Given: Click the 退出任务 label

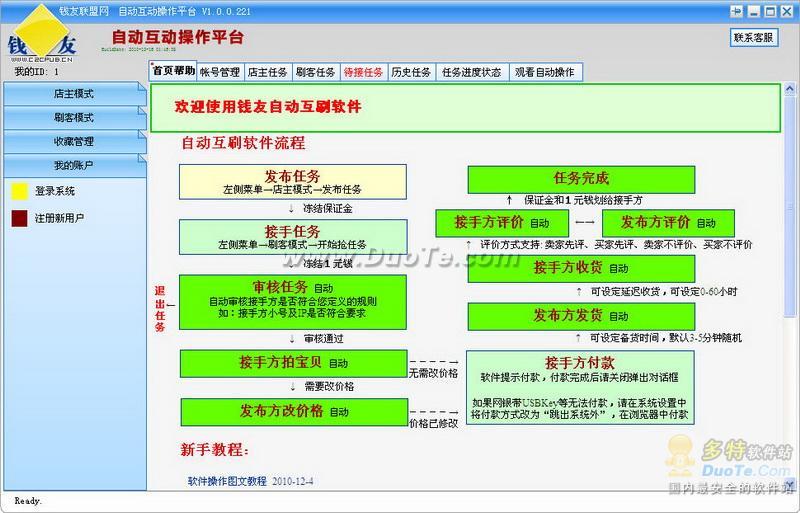Looking at the screenshot, I should coord(160,309).
